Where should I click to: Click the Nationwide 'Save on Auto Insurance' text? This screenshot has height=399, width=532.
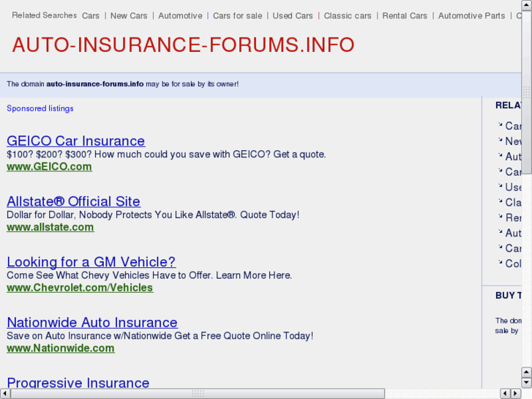point(160,336)
